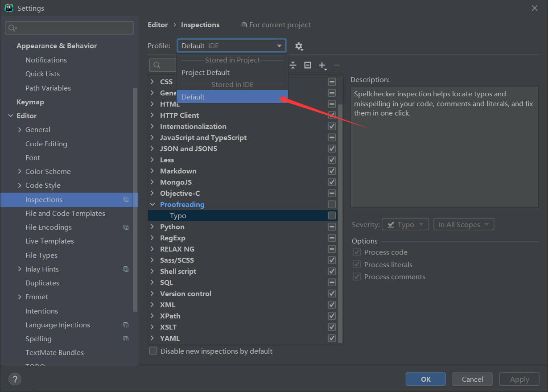Screen dimensions: 548x392
Task: Toggle the Process literals option
Action: click(x=357, y=264)
